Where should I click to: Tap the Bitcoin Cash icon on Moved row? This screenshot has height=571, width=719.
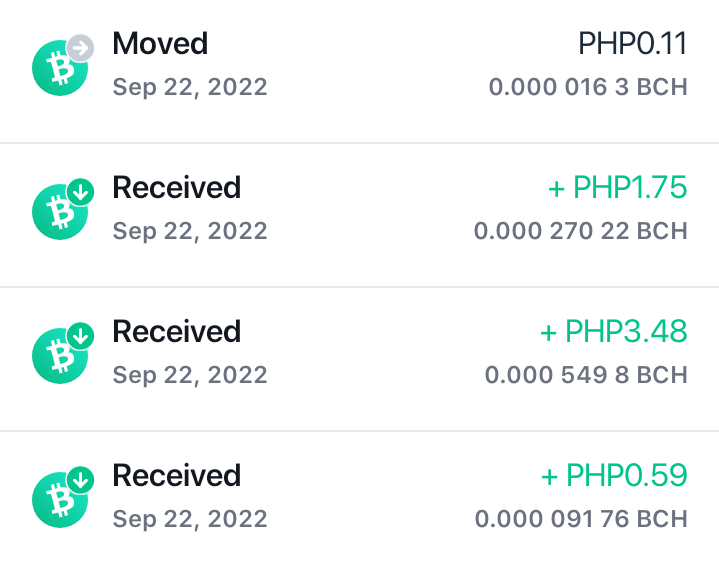[x=60, y=68]
